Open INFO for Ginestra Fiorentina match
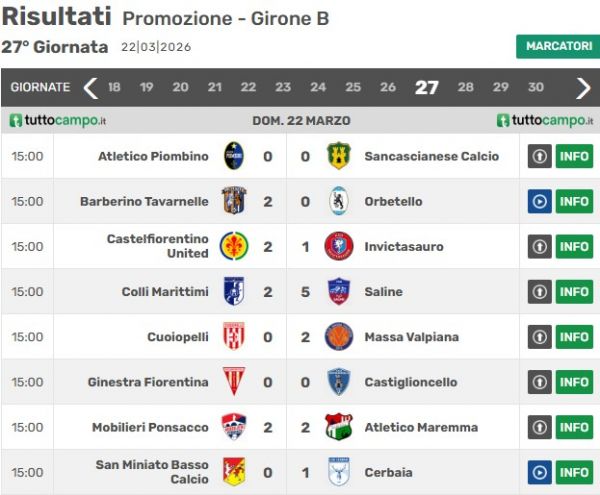This screenshot has height=495, width=600. click(574, 382)
